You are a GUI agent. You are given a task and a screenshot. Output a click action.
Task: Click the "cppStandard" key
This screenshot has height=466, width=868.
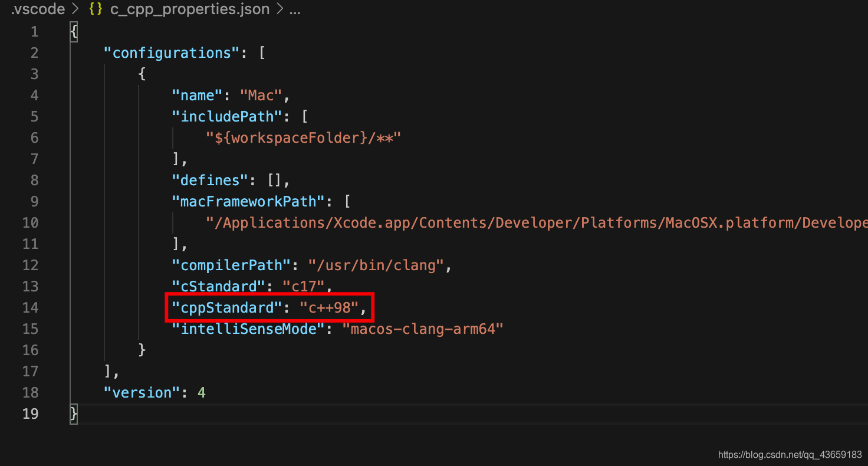(x=228, y=307)
